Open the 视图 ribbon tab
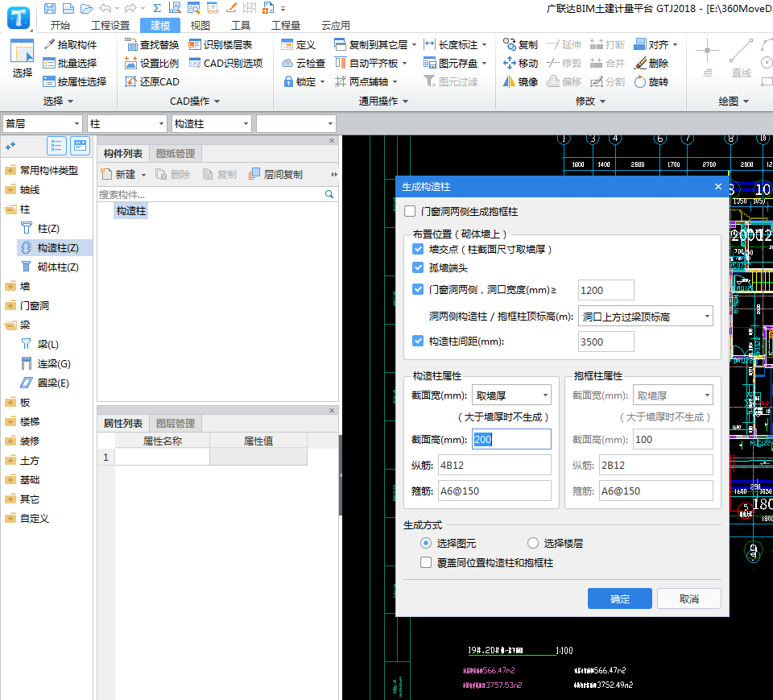773x700 pixels. coord(200,26)
